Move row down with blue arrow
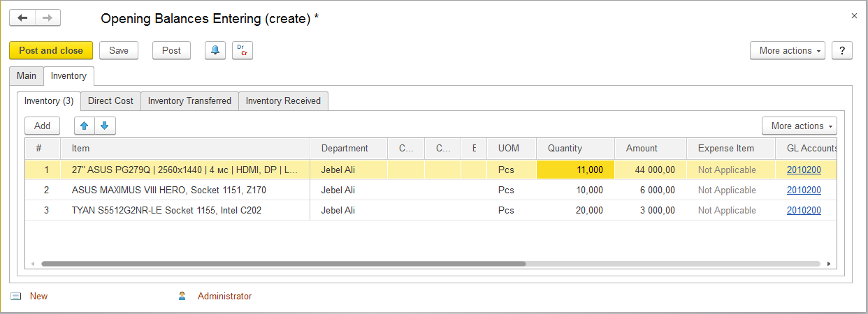Screen dimensions: 868x314 coord(105,126)
